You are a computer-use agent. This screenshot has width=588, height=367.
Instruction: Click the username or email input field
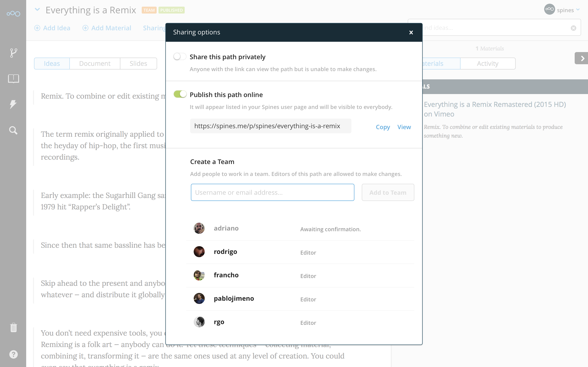[272, 192]
